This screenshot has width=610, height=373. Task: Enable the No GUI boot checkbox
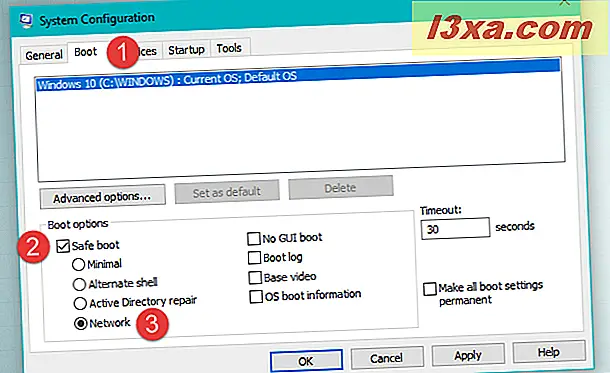[254, 238]
